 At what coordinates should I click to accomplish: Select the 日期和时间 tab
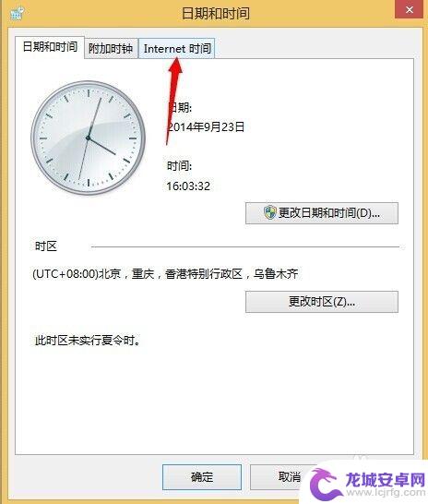tap(50, 47)
